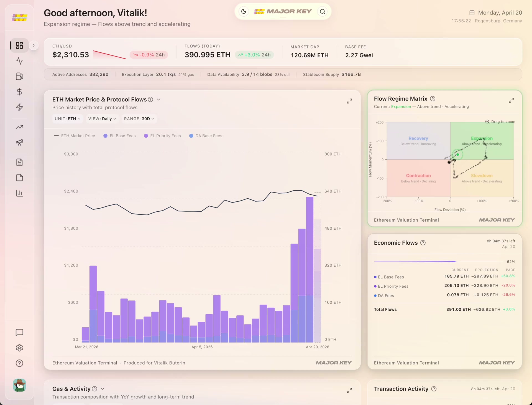Expand Gas & Activity chart fullscreen
532x405 pixels.
[x=350, y=391]
